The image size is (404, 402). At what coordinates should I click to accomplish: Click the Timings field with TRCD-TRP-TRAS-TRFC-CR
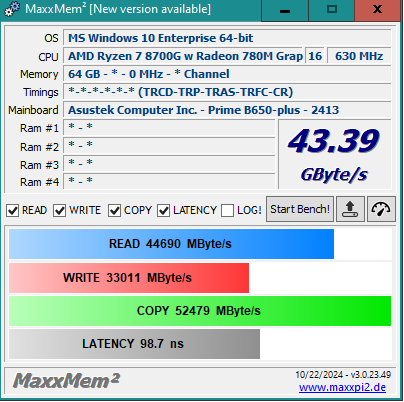tap(227, 92)
